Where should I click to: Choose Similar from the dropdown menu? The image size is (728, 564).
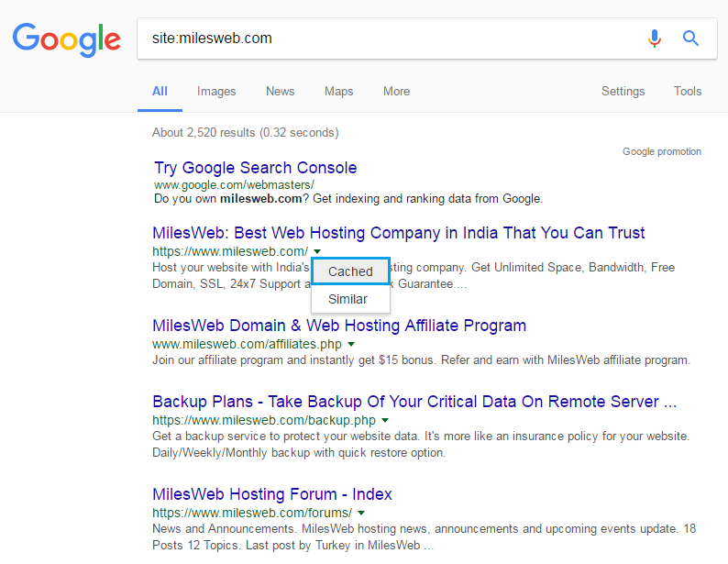tap(347, 299)
